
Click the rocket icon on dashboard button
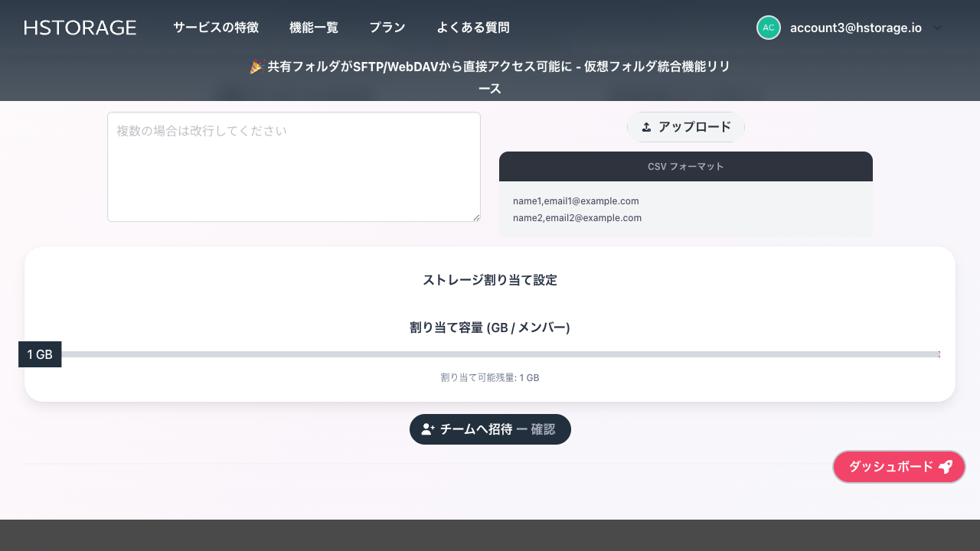(946, 467)
